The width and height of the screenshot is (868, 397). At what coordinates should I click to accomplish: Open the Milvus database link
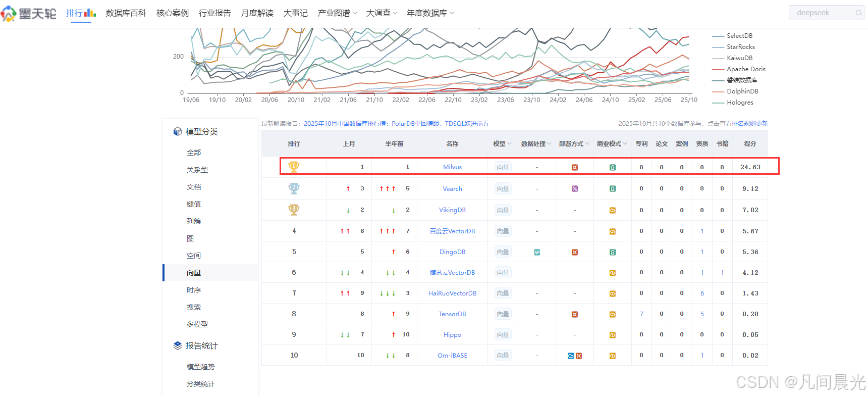point(452,167)
